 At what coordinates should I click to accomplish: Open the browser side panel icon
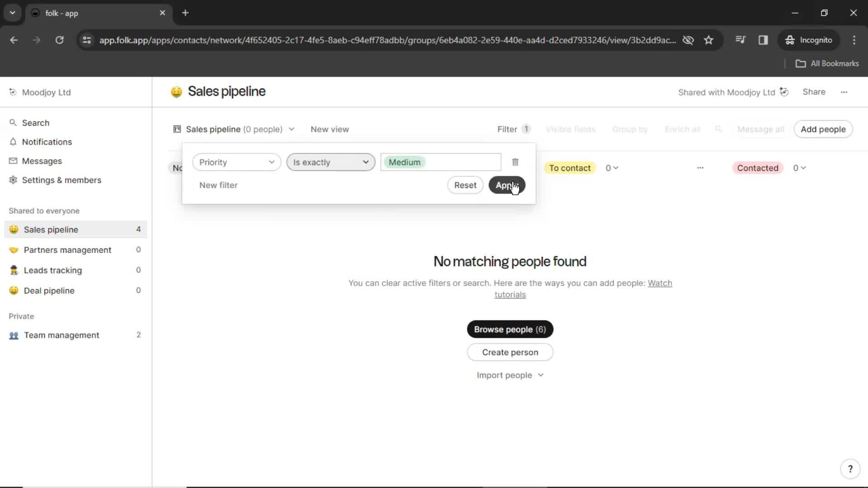click(763, 40)
